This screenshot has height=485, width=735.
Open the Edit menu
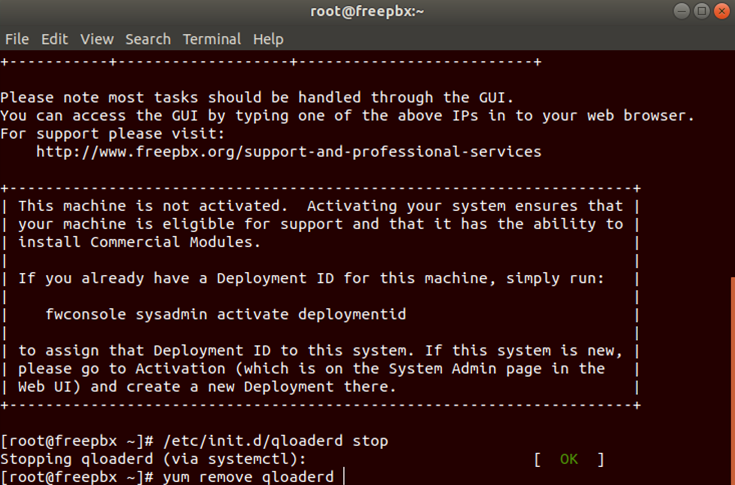[x=54, y=39]
